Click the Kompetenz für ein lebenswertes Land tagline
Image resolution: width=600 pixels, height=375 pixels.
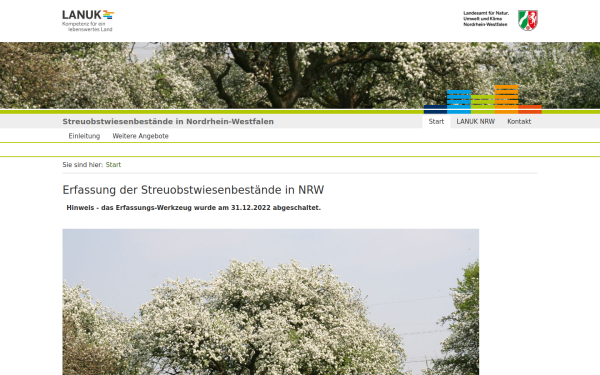(87, 26)
